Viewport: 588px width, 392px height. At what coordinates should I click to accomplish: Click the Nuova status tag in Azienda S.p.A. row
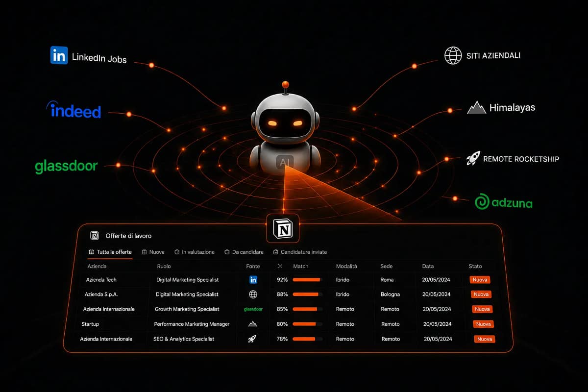(x=481, y=294)
